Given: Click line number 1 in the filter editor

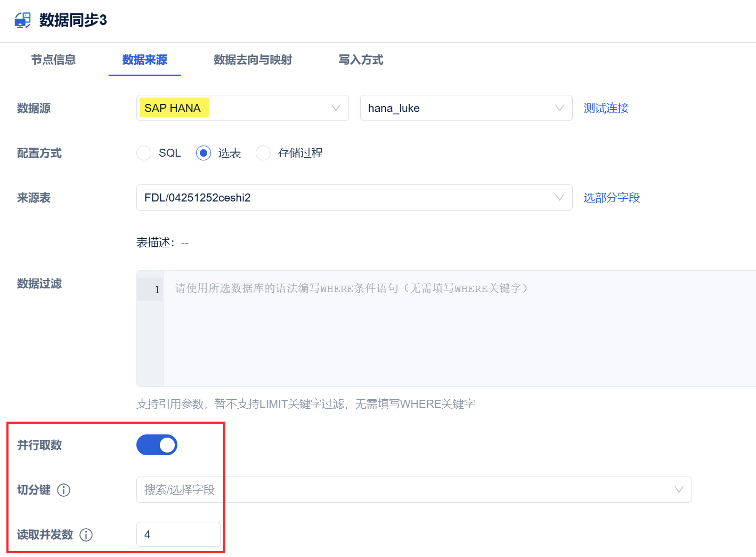Looking at the screenshot, I should pos(157,289).
